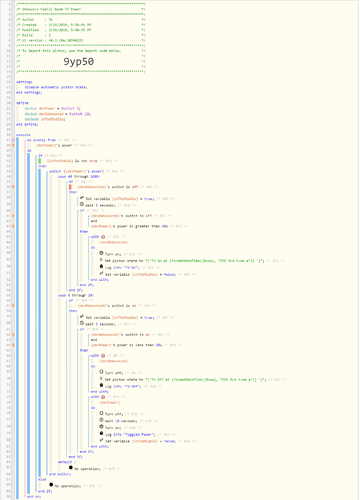This screenshot has height=500, width=360.
Task: Click the variable icon beside Set variable inTheMiddle = false after the TV On log
Action: point(101,273)
